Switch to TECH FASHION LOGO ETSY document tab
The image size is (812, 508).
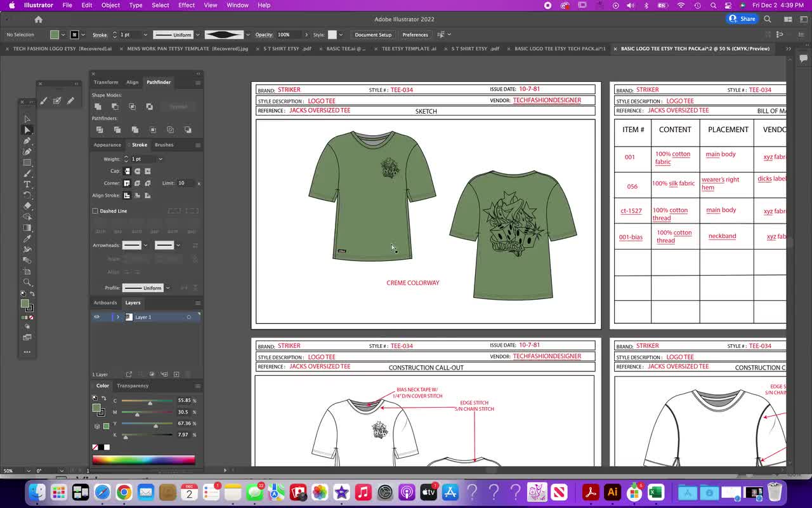point(62,49)
